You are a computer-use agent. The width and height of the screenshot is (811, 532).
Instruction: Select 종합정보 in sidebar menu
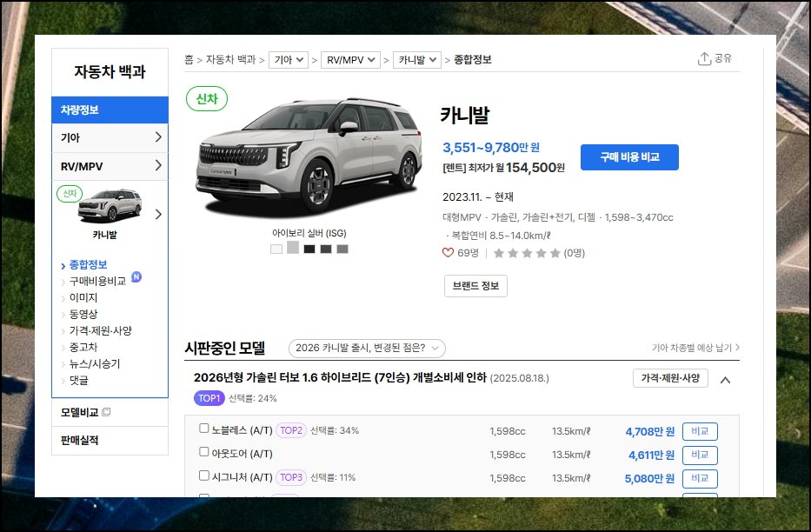88,265
